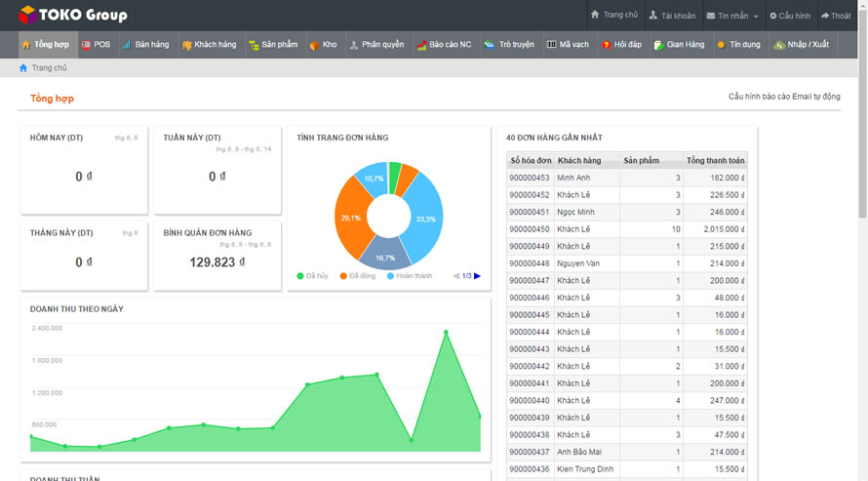Open Nhập / Xuất import-export section
Viewport: 868px width, 481px height.
point(802,45)
